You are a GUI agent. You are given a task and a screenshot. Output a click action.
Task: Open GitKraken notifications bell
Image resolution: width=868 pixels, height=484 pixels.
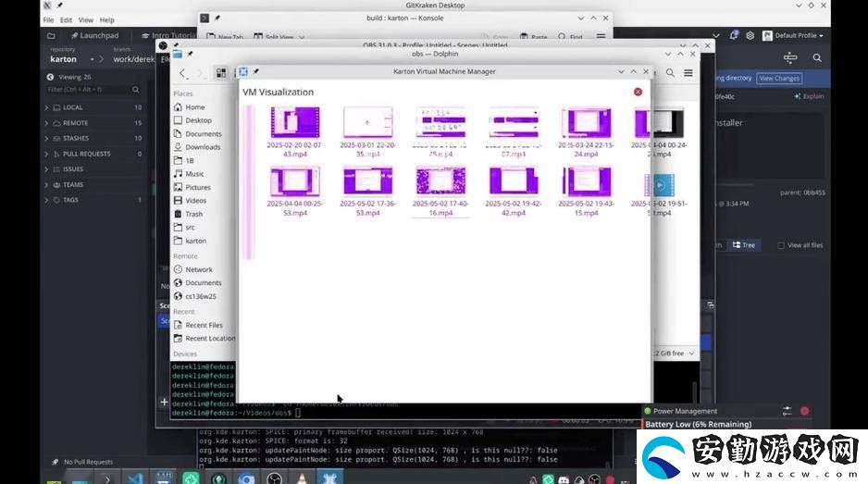pyautogui.click(x=734, y=35)
